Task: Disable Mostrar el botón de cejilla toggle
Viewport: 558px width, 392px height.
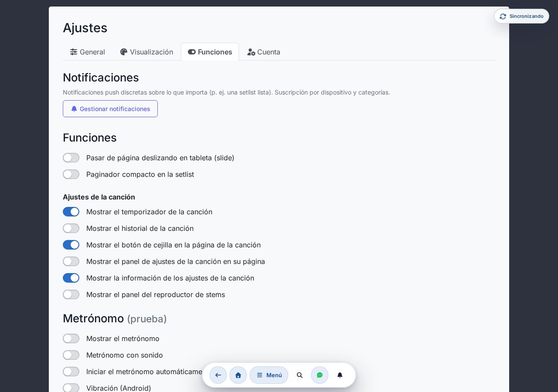Action: [71, 245]
